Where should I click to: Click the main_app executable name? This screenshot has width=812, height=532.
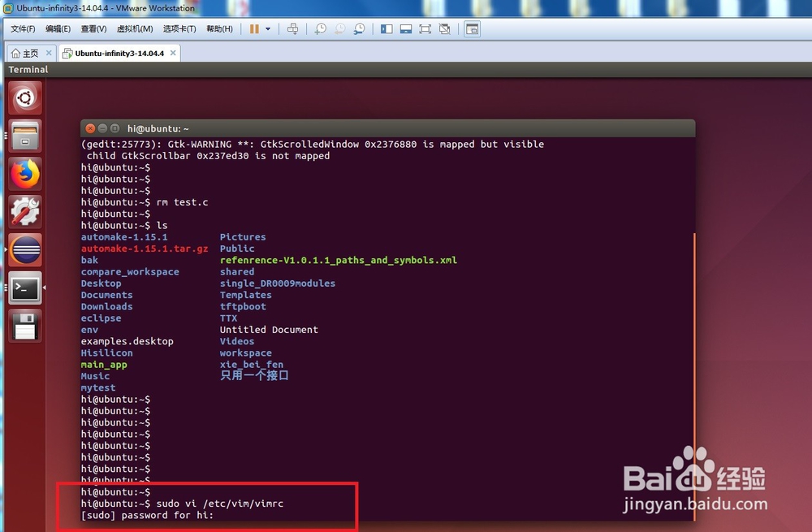click(104, 365)
